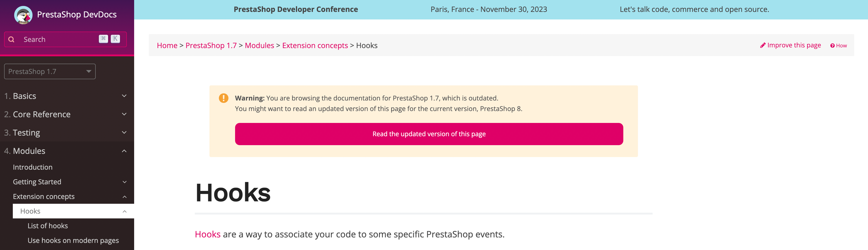Click the orange warning exclamation icon
The image size is (868, 250).
click(223, 98)
